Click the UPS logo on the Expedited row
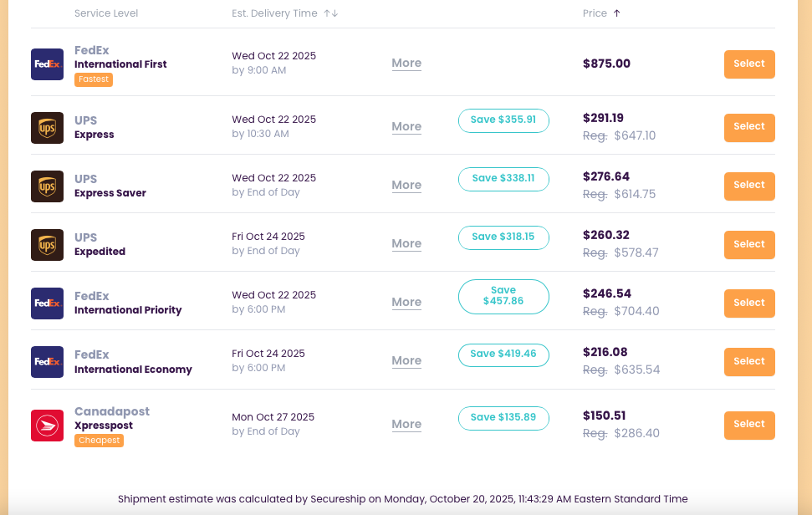This screenshot has height=515, width=812. click(x=47, y=243)
